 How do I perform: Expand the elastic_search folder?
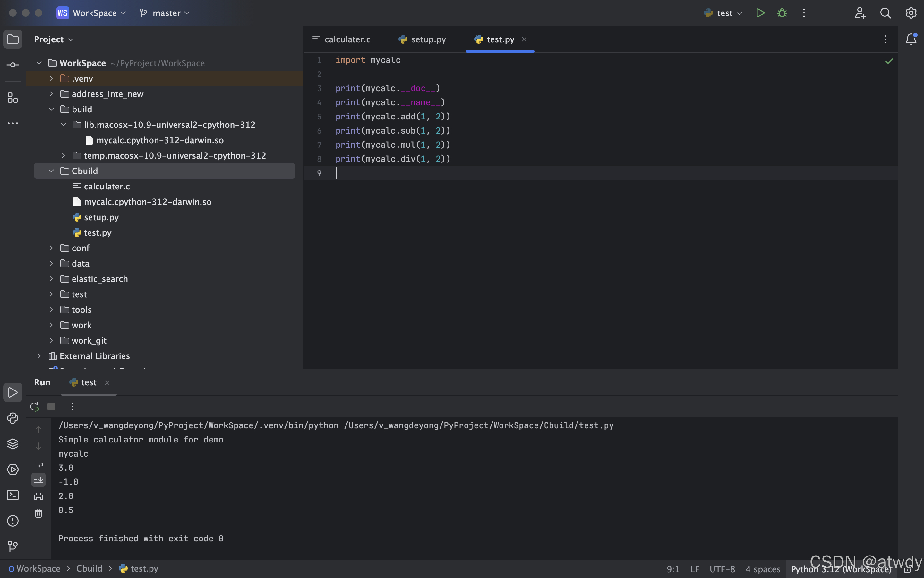click(x=51, y=279)
